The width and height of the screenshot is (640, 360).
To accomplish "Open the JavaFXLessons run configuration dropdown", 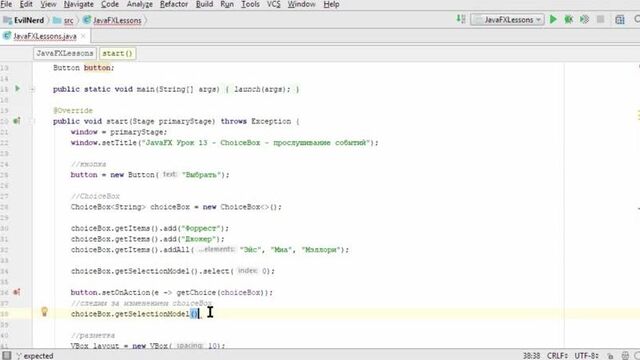I will click(507, 20).
